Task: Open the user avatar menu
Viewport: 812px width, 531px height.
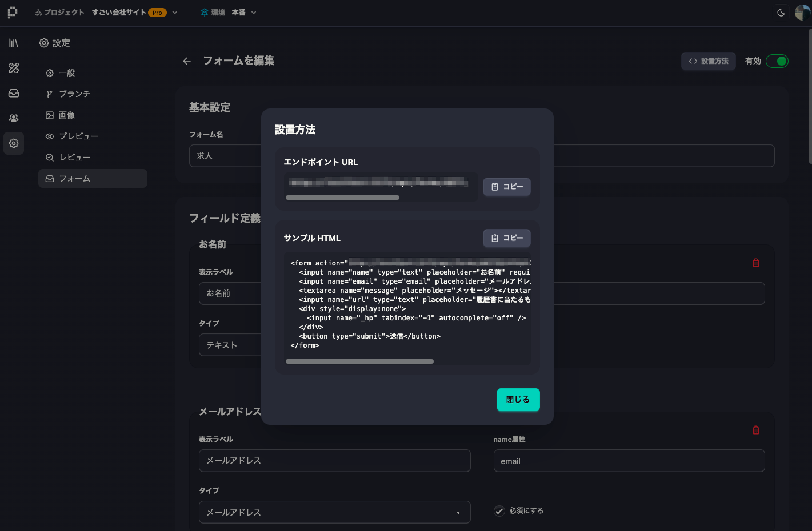Action: tap(802, 13)
